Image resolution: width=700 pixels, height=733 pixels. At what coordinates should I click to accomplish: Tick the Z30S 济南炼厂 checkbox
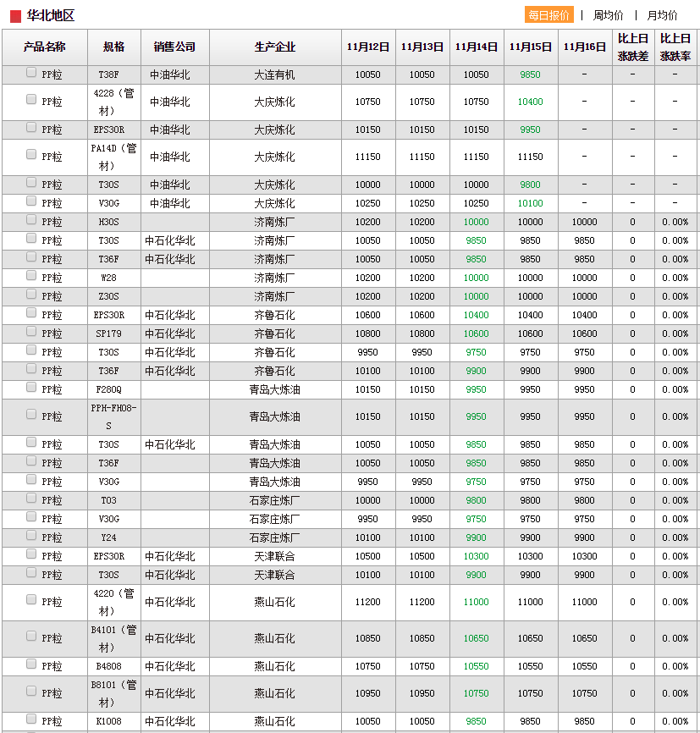[31, 294]
